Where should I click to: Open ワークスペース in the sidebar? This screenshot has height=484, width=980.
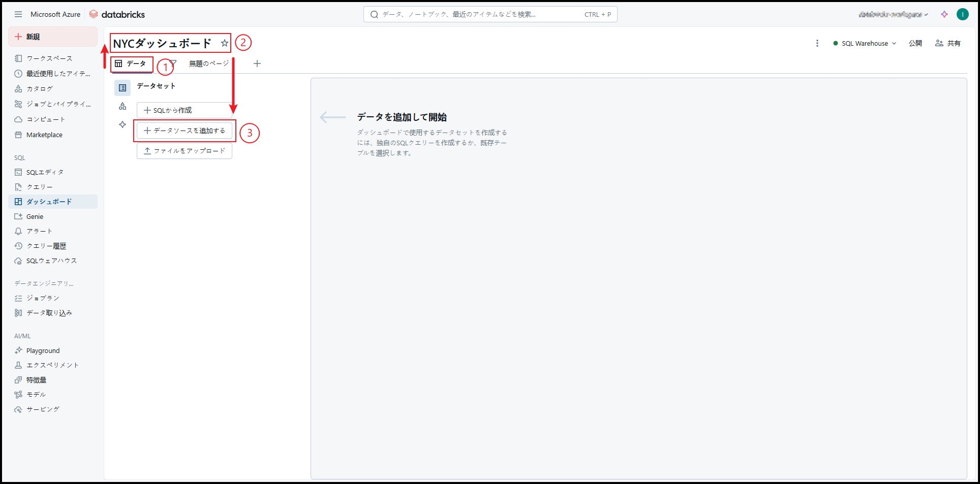(x=53, y=58)
